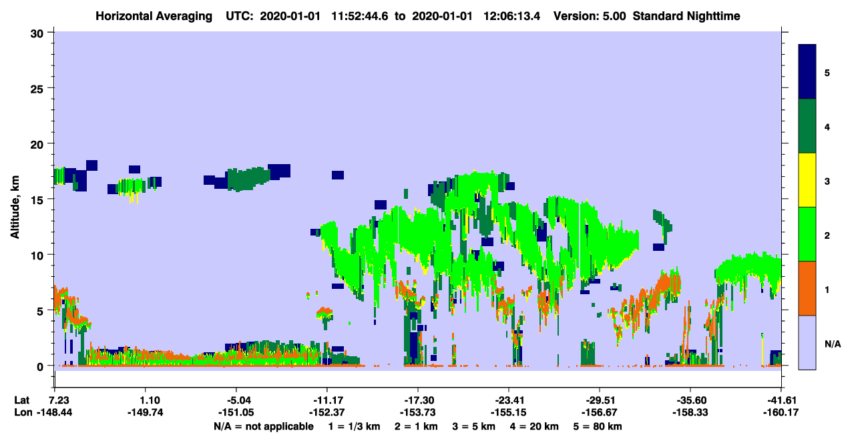Click the lavender N/A legend swatch
Image resolution: width=868 pixels, height=445 pixels.
click(807, 342)
